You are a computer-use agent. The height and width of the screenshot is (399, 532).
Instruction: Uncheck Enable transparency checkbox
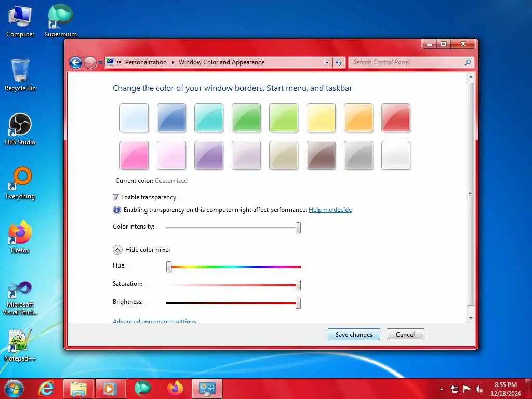[116, 197]
